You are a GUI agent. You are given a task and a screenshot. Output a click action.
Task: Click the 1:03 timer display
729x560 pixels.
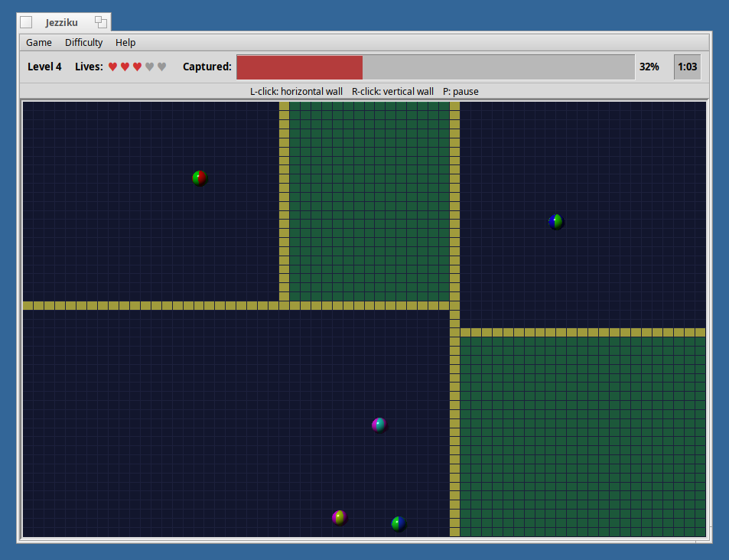(x=687, y=67)
